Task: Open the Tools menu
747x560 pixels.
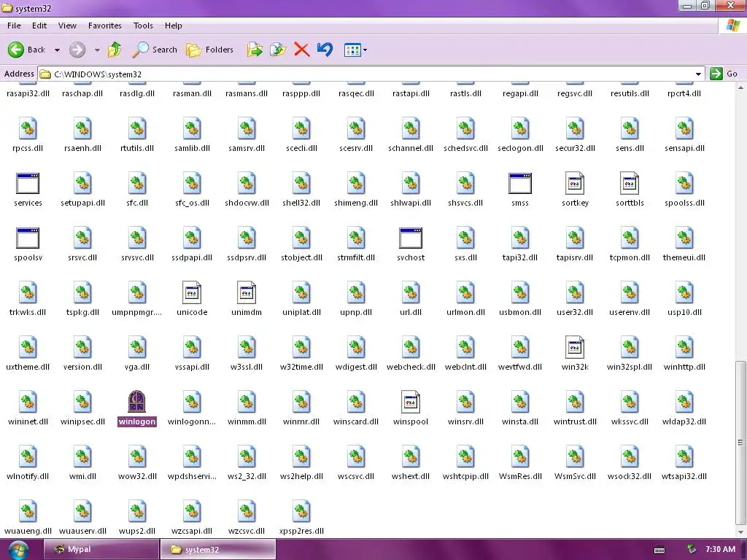Action: click(x=143, y=26)
